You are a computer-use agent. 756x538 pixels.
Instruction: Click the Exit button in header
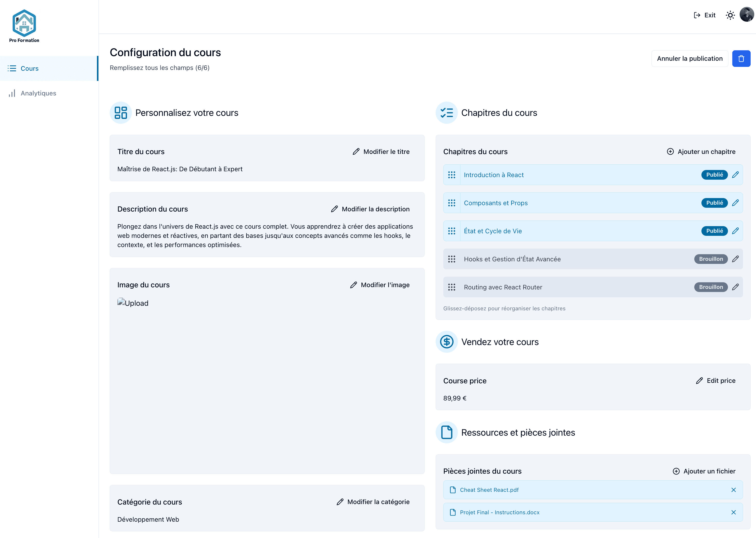point(704,15)
